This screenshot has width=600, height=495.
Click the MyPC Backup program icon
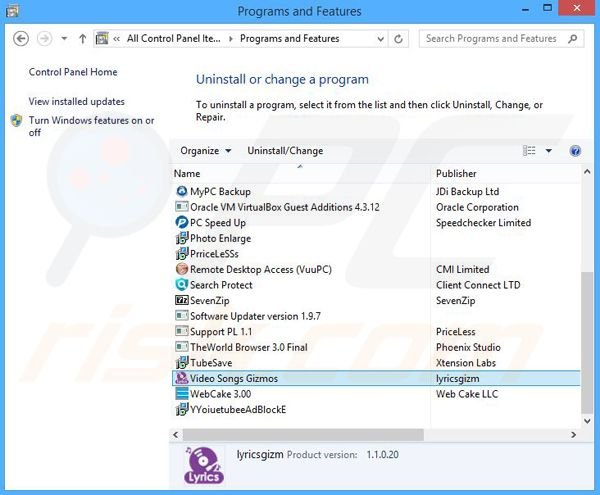(181, 191)
